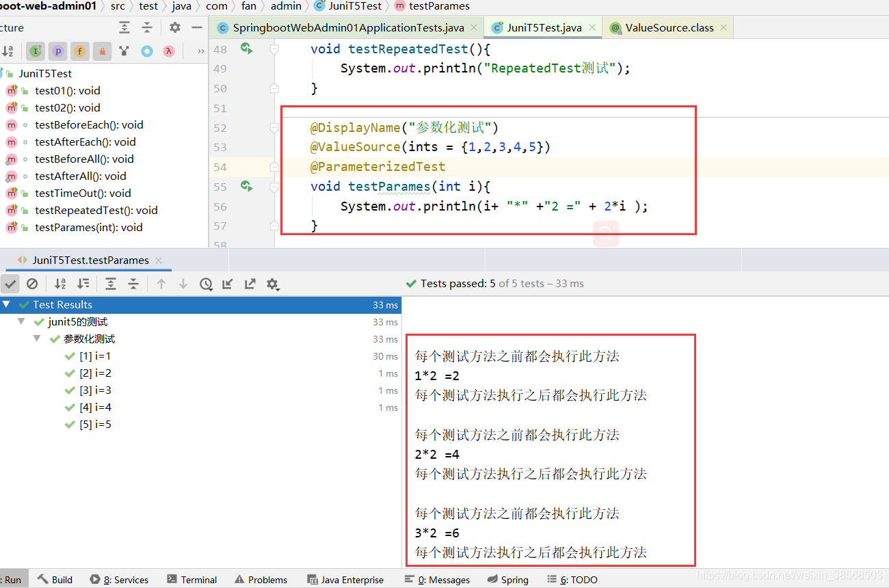Go to previous failed test arrow

tap(161, 284)
